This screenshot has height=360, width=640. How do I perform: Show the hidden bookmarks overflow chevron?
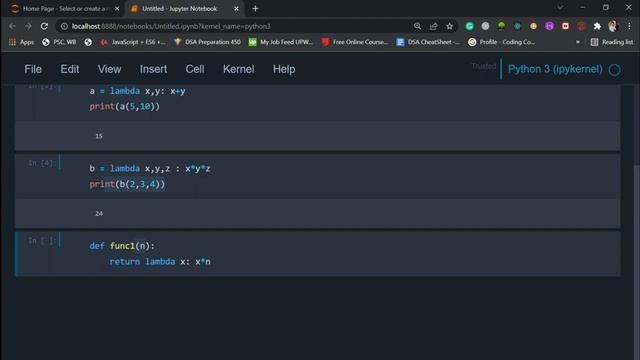coord(578,42)
